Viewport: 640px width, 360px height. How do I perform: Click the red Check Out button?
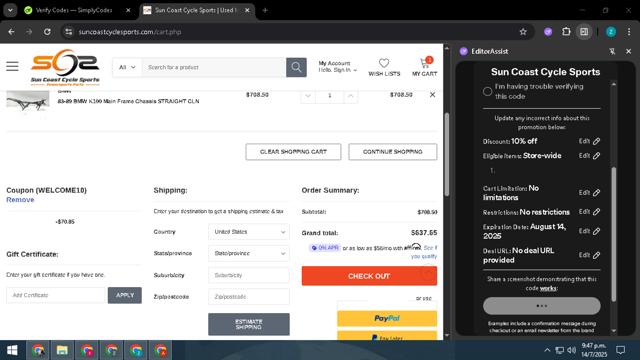click(x=369, y=276)
